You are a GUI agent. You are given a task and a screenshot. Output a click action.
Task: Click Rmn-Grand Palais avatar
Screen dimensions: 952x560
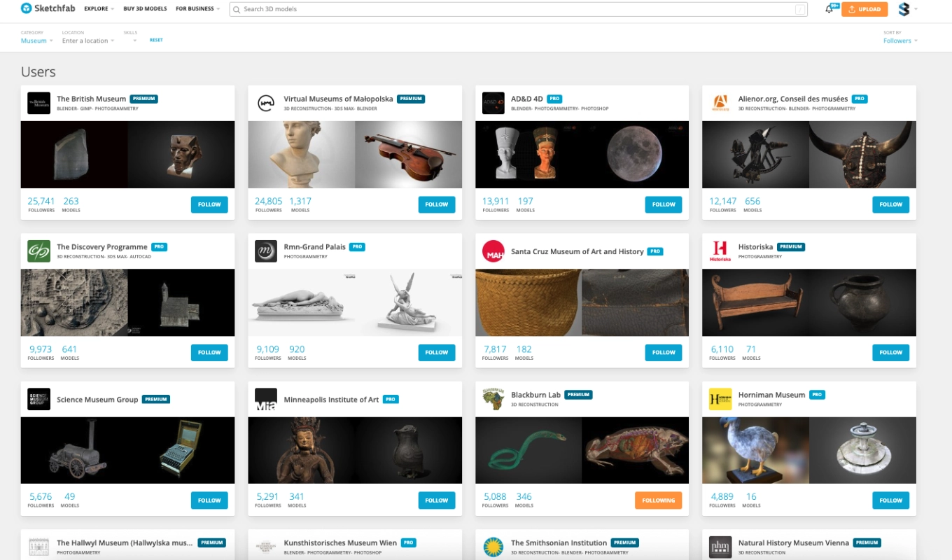pos(266,251)
